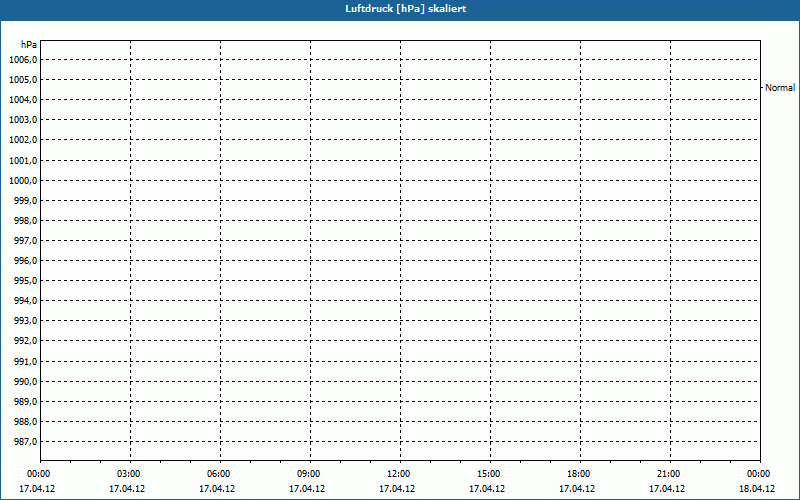Click the 09:00 time label
Viewport: 800px width, 500px height.
(308, 474)
